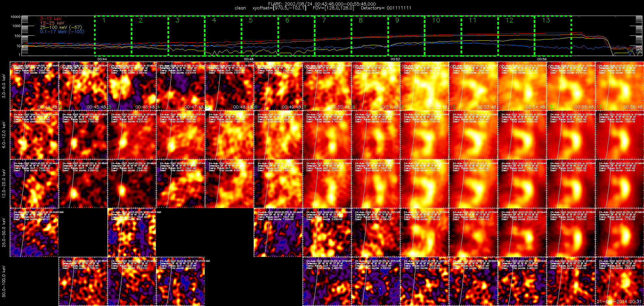Open the 6.0-12.0 keV image for interval 3

(132, 135)
